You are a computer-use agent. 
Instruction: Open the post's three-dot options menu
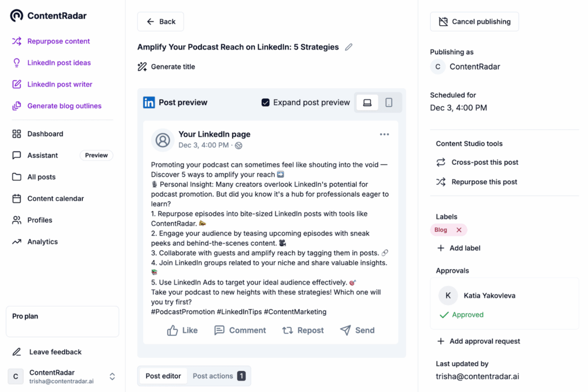(x=384, y=134)
